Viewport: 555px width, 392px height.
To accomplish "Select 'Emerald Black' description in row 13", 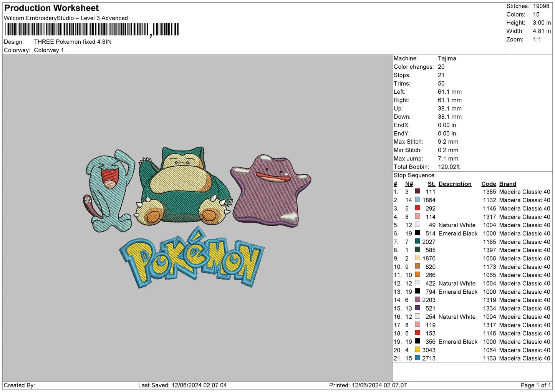I will tap(458, 292).
